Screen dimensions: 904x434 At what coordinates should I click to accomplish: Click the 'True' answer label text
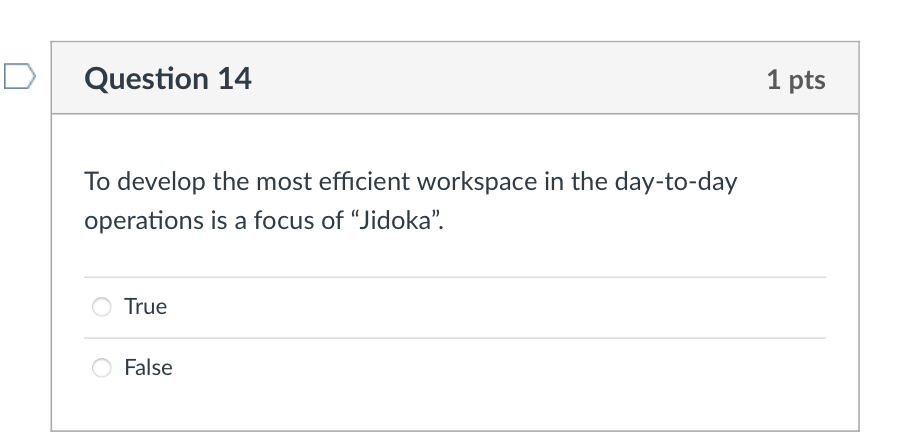pyautogui.click(x=145, y=307)
